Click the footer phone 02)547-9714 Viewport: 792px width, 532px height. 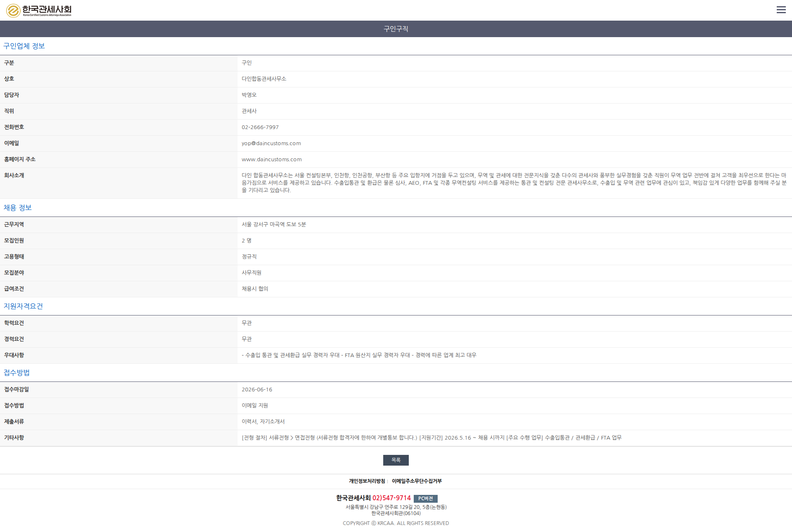pyautogui.click(x=391, y=498)
